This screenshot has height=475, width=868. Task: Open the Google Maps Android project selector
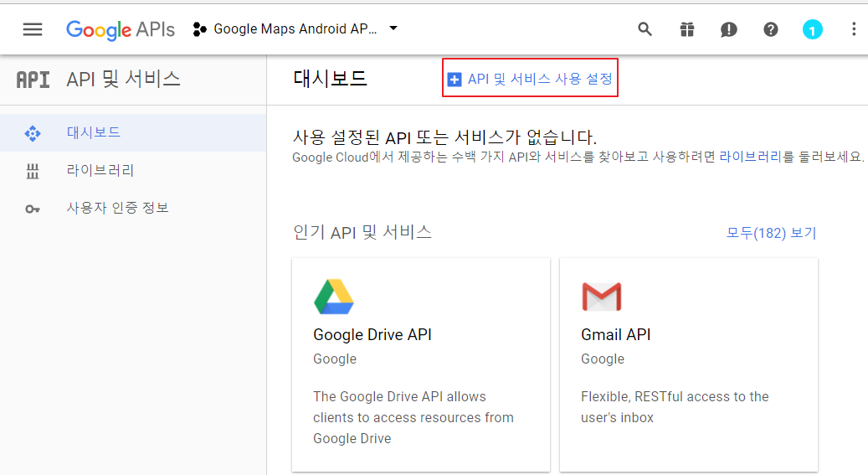[295, 28]
